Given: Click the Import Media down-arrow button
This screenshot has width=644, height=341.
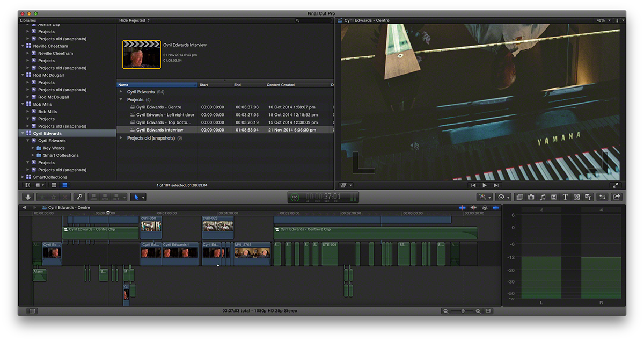Looking at the screenshot, I should 28,197.
